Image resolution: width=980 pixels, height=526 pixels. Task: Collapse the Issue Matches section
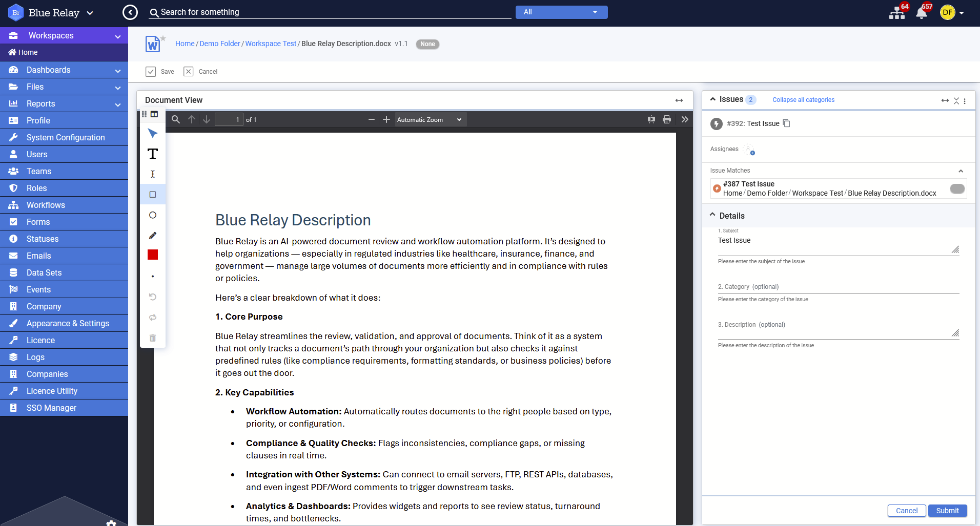point(961,171)
